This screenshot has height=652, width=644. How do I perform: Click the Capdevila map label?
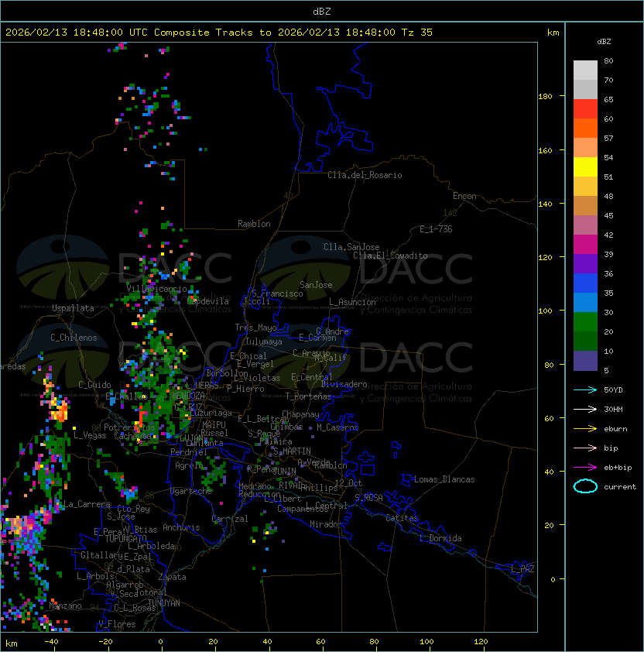pos(208,301)
